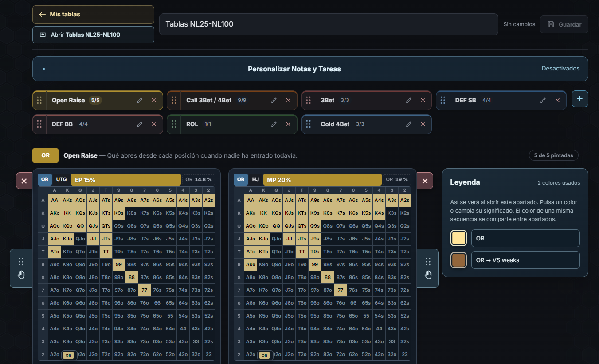Edit the OR → VS weaks legend label
This screenshot has height=364, width=599.
[525, 260]
